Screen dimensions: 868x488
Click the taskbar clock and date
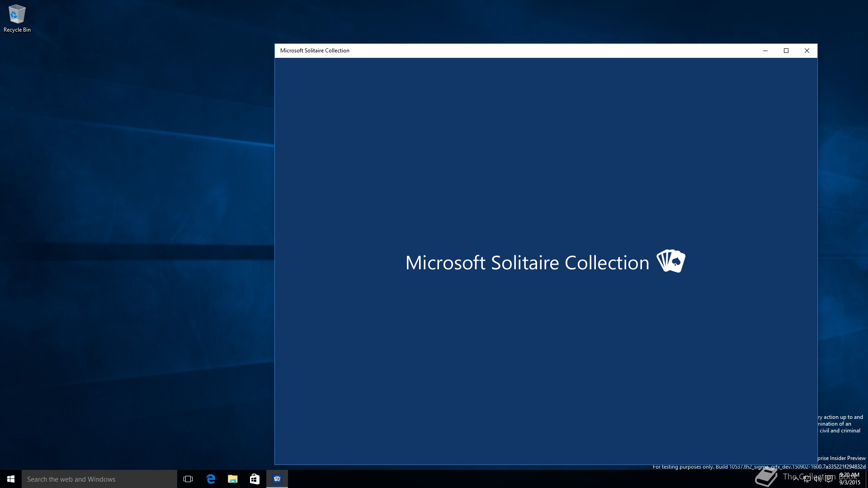point(849,479)
